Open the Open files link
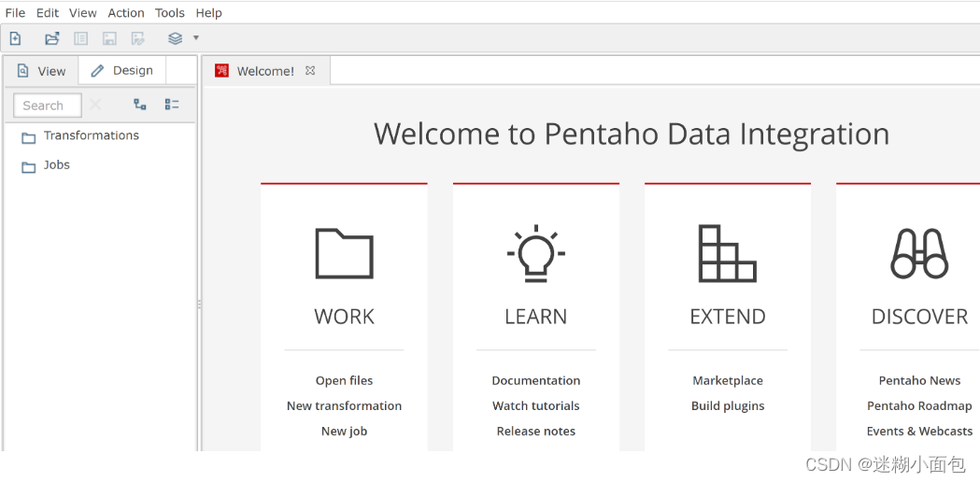This screenshot has height=482, width=980. coord(345,381)
